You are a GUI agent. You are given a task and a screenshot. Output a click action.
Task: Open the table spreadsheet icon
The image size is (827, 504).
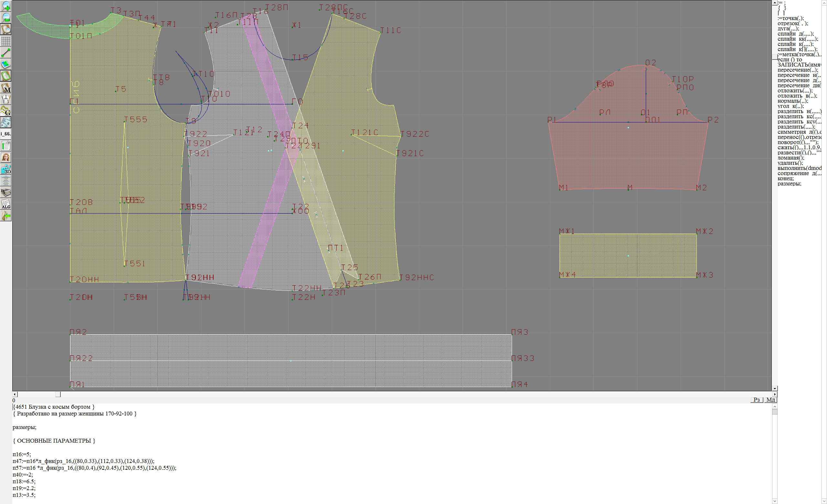coord(6,146)
